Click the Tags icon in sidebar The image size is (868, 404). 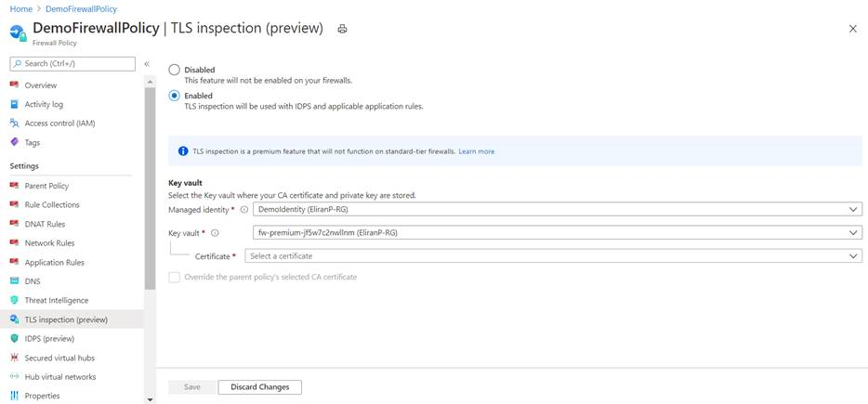coord(14,142)
